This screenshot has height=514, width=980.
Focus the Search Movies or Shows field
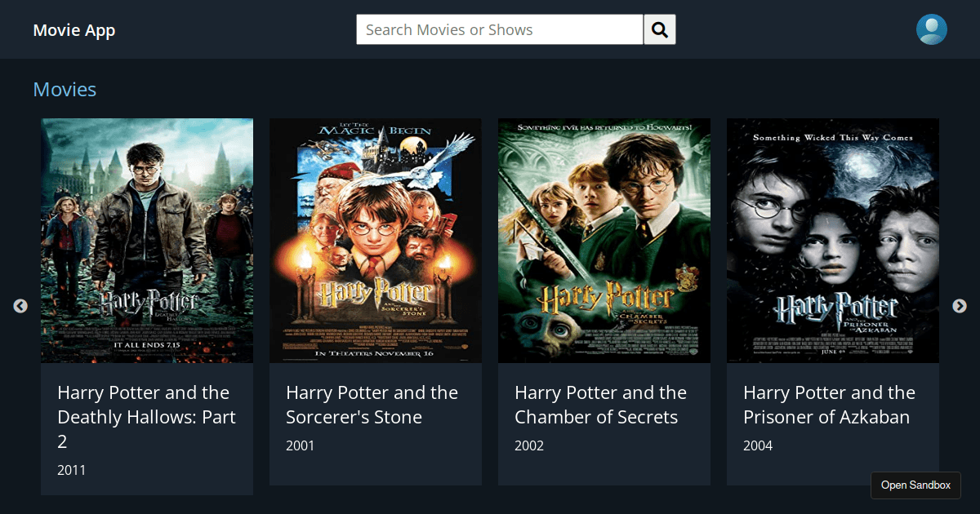point(500,29)
